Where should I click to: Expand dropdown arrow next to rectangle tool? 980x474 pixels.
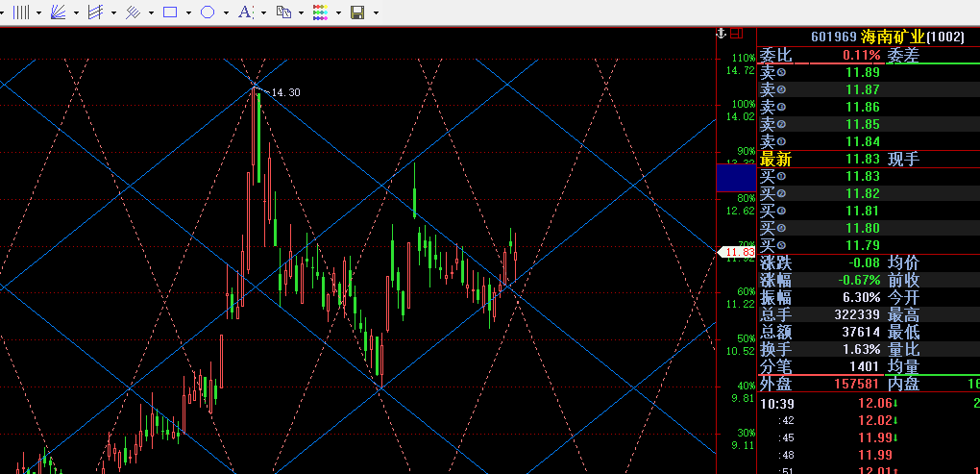(188, 12)
